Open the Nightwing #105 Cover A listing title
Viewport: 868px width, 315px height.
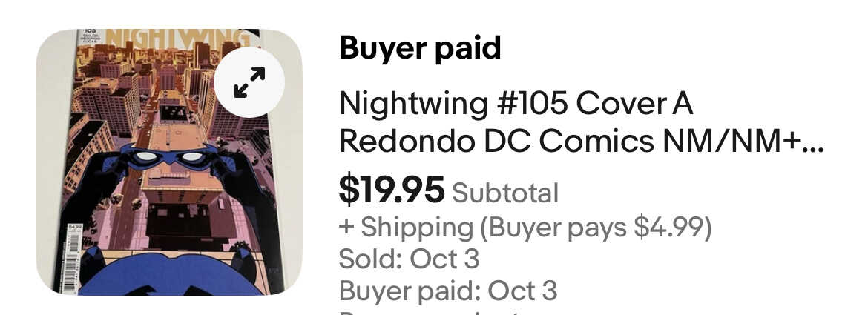516,105
